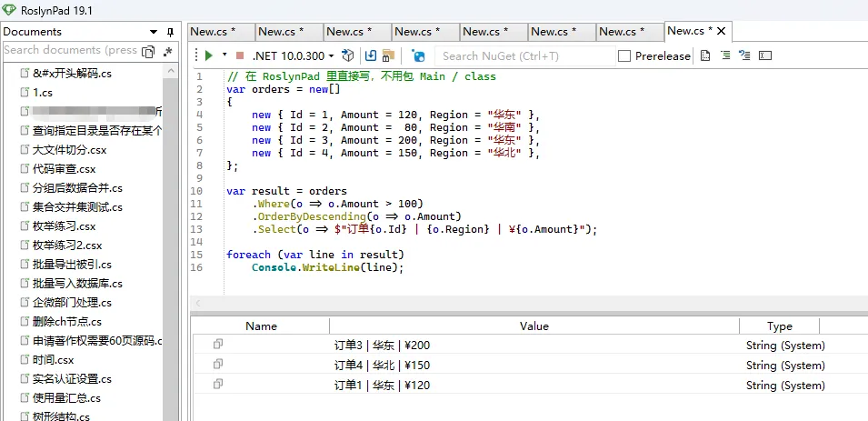The image size is (868, 421).
Task: Save the document with the save icon
Action: pyautogui.click(x=371, y=55)
